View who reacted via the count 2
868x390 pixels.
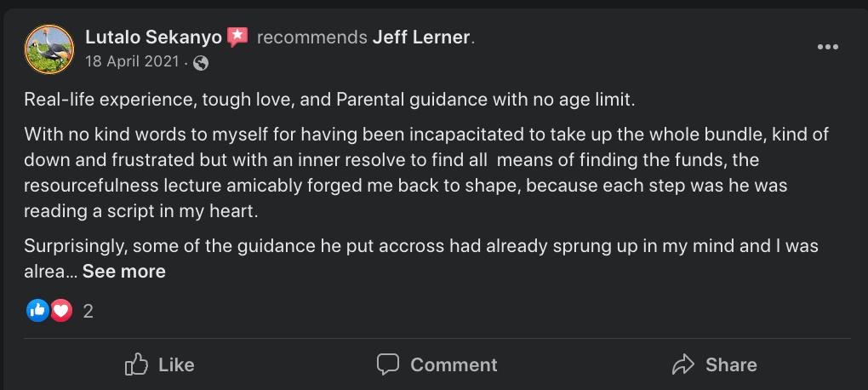point(89,312)
